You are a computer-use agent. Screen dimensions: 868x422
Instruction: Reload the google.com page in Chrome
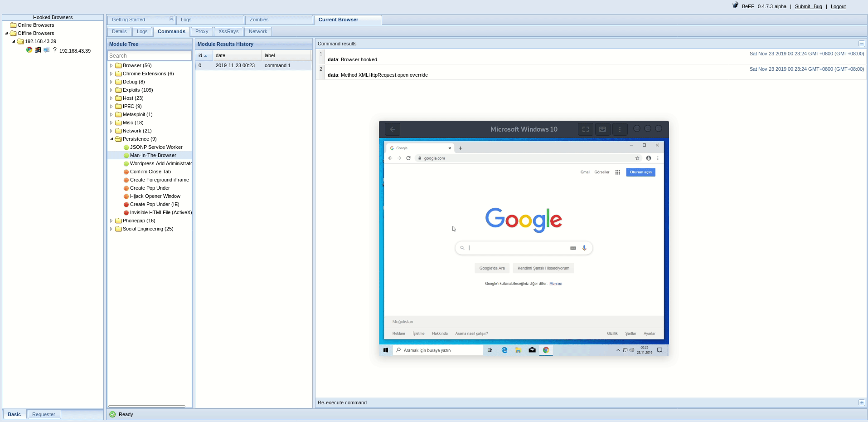408,158
